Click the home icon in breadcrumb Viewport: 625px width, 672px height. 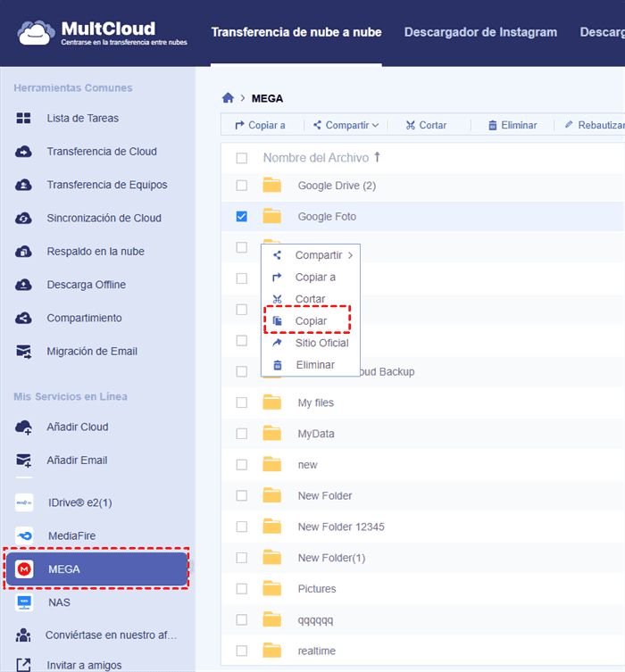pos(228,98)
